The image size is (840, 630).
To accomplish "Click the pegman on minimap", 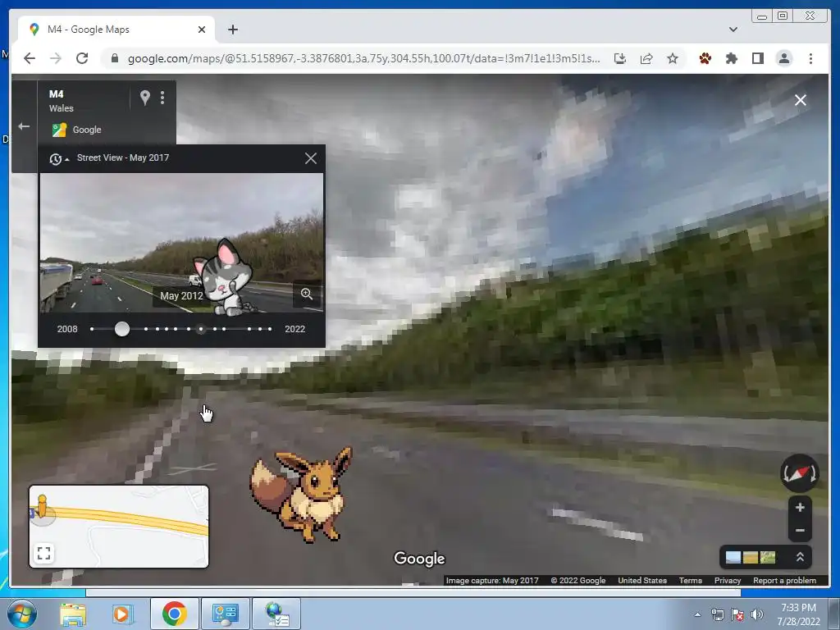I will tap(42, 506).
